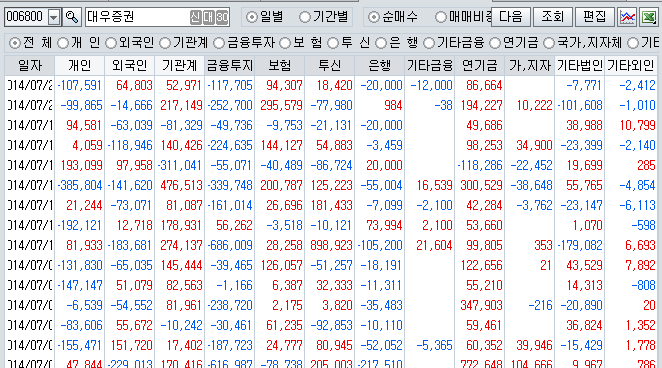
Task: Open the chart view icon
Action: (627, 17)
